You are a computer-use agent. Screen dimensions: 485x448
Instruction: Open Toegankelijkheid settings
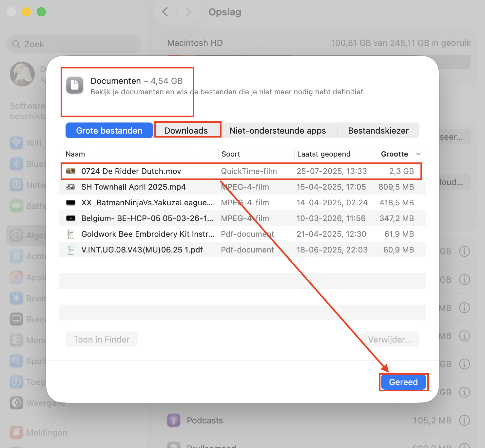tap(16, 382)
